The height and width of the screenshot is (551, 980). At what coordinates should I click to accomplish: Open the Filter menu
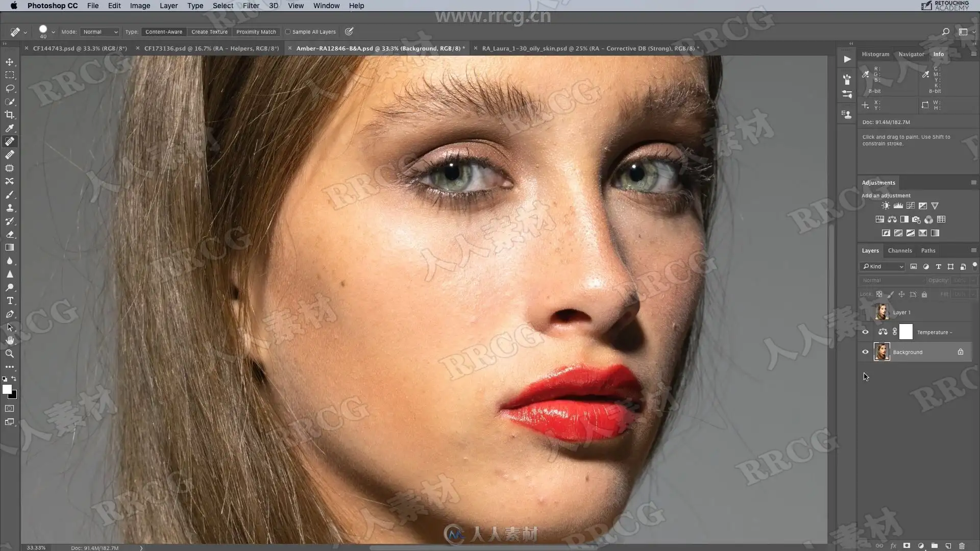[251, 6]
